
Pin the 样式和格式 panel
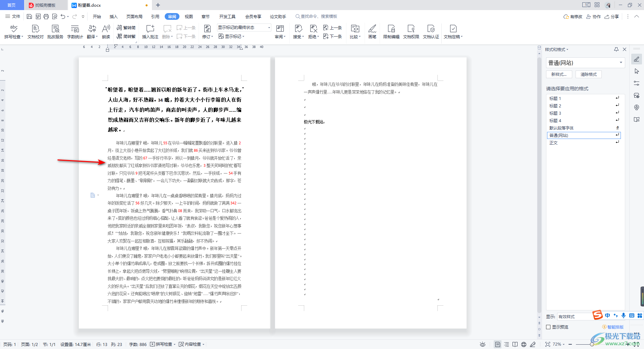click(616, 49)
